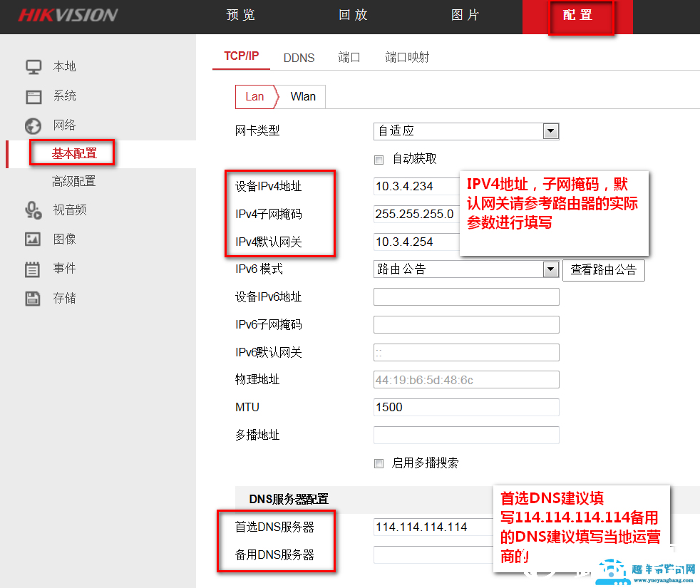700x588 pixels.
Task: Open the 回放 menu in top bar
Action: click(353, 16)
